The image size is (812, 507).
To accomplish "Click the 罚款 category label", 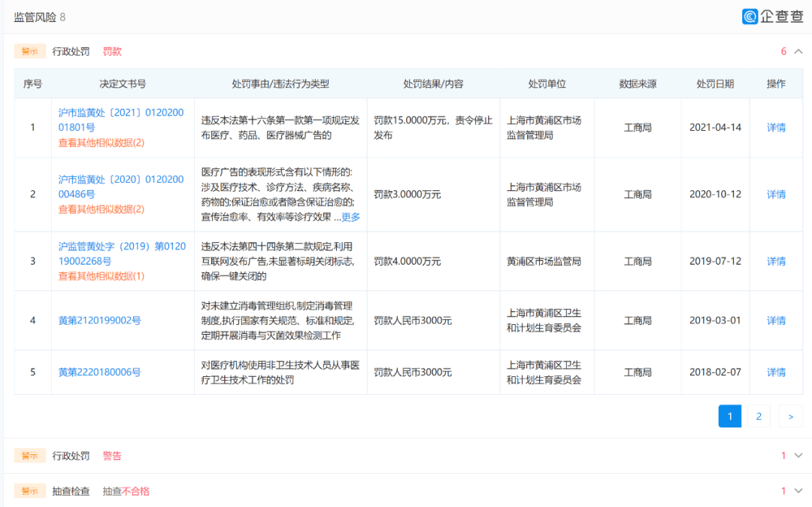I will point(112,51).
